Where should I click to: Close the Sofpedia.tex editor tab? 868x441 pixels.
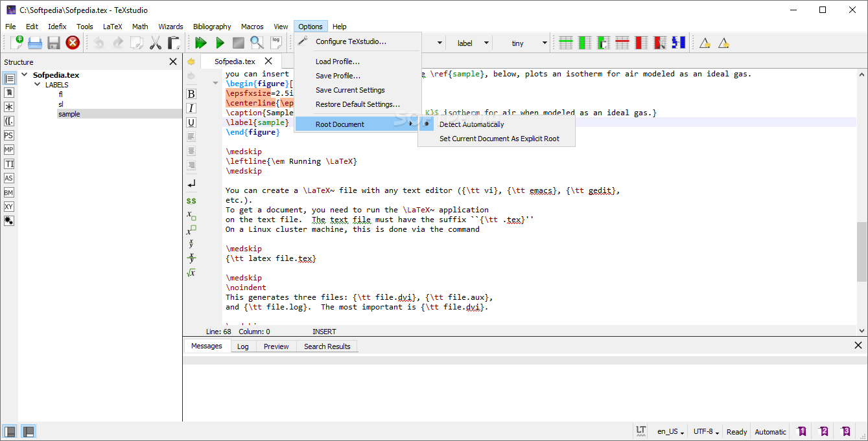[268, 61]
